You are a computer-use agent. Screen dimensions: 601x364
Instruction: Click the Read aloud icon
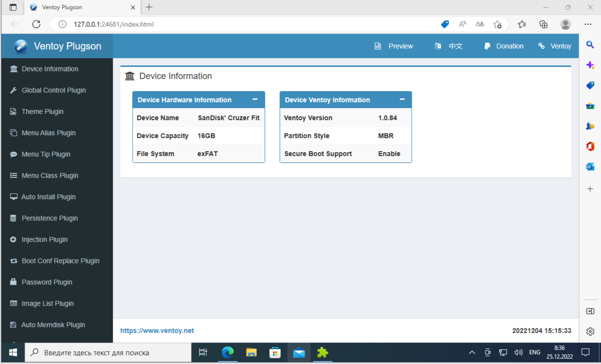click(x=462, y=24)
